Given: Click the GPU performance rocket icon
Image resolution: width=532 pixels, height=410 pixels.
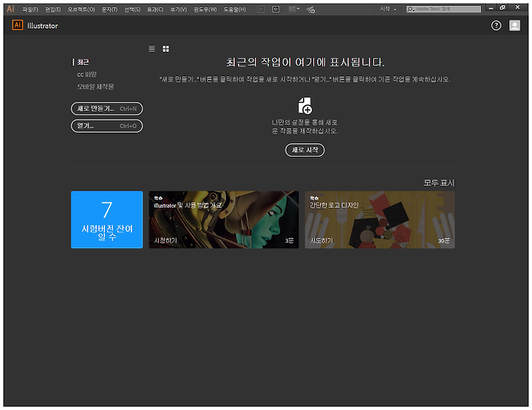Looking at the screenshot, I should click(310, 10).
